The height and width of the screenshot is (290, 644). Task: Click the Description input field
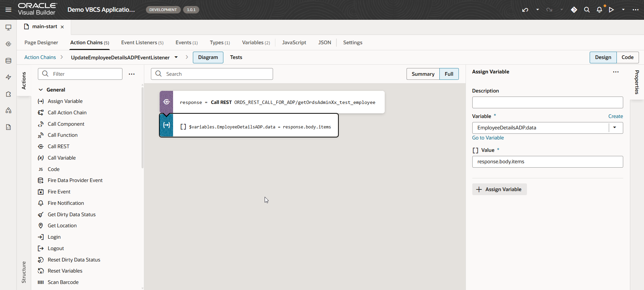(x=547, y=103)
